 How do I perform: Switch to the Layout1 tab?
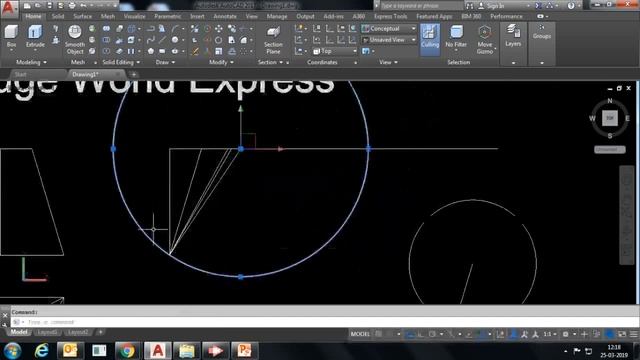pyautogui.click(x=47, y=332)
